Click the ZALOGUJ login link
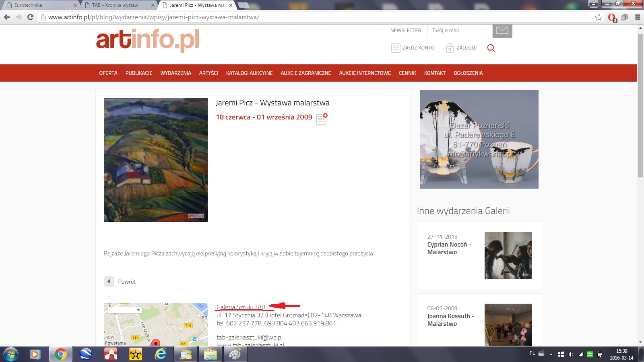Screen dimensions: 644x362 point(461,48)
